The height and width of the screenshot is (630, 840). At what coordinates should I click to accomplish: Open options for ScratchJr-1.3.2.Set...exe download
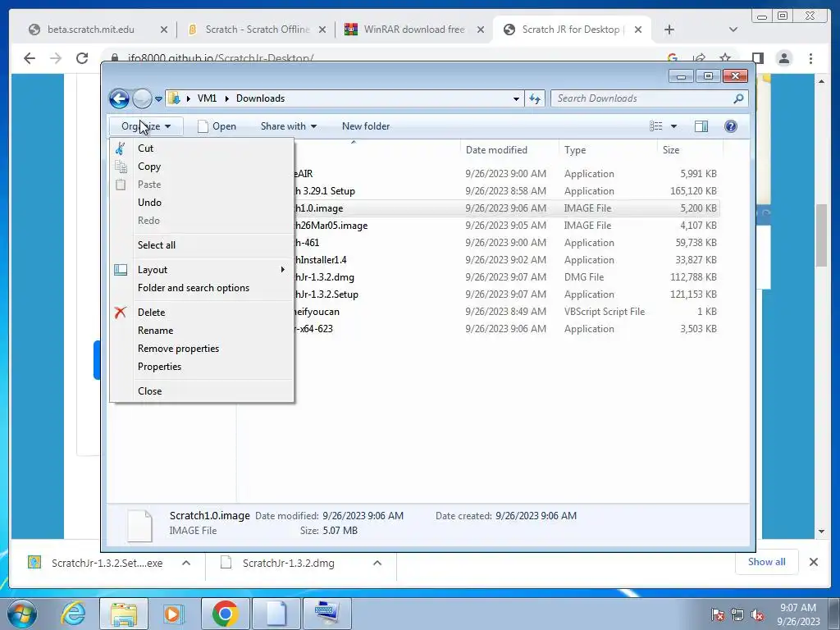coord(186,563)
